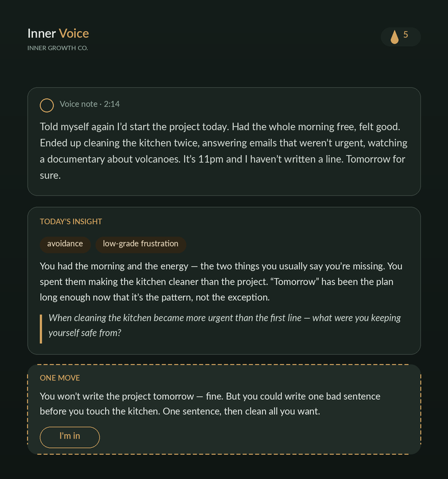Click the number 5 beside the droplet
The width and height of the screenshot is (448, 479).
pos(406,35)
